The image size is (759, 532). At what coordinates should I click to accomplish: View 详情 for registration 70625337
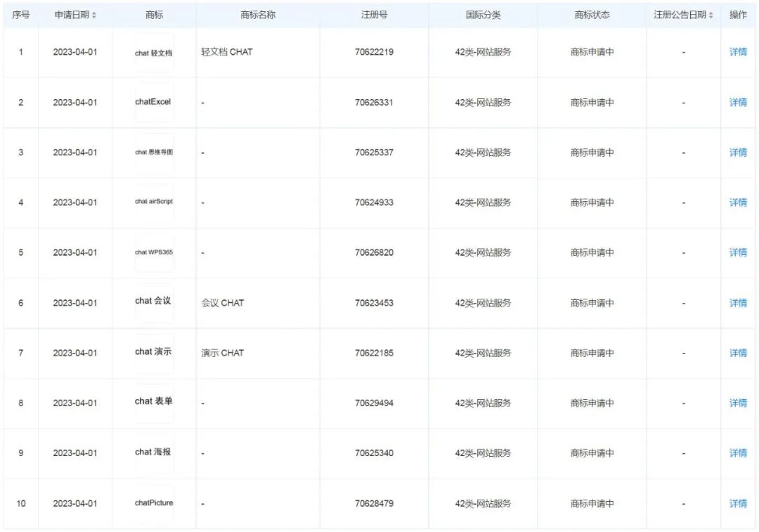coord(738,153)
